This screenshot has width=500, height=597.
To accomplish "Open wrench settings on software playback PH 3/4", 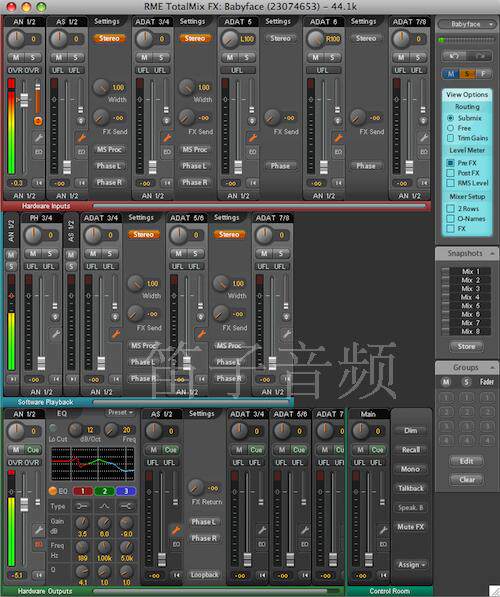I will tap(56, 334).
